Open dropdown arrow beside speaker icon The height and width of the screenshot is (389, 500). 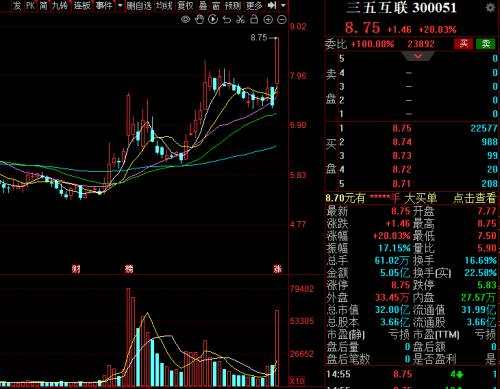click(283, 6)
